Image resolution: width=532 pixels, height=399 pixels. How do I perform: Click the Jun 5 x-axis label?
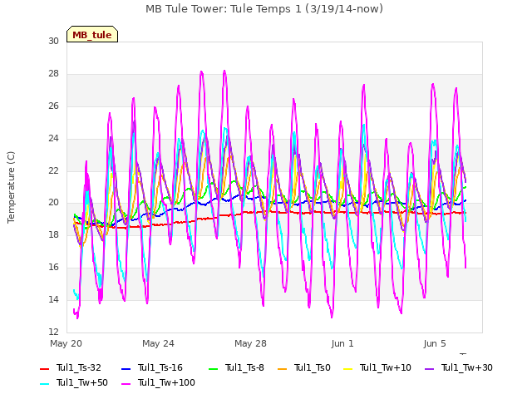click(x=435, y=343)
